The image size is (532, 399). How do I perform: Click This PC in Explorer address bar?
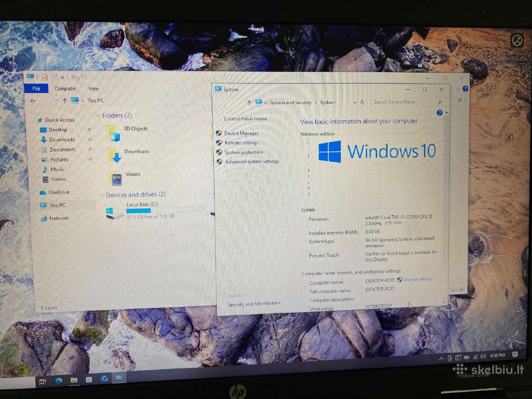tap(95, 101)
